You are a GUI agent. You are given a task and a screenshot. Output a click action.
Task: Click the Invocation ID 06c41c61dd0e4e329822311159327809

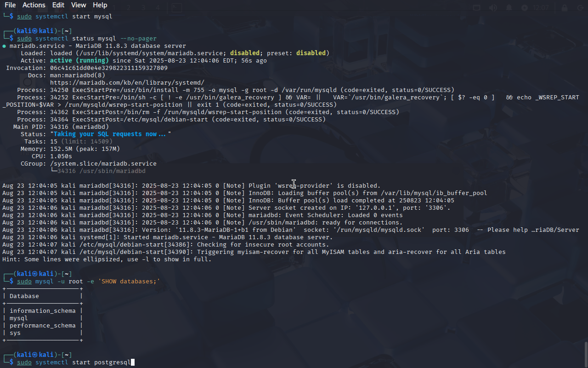109,68
